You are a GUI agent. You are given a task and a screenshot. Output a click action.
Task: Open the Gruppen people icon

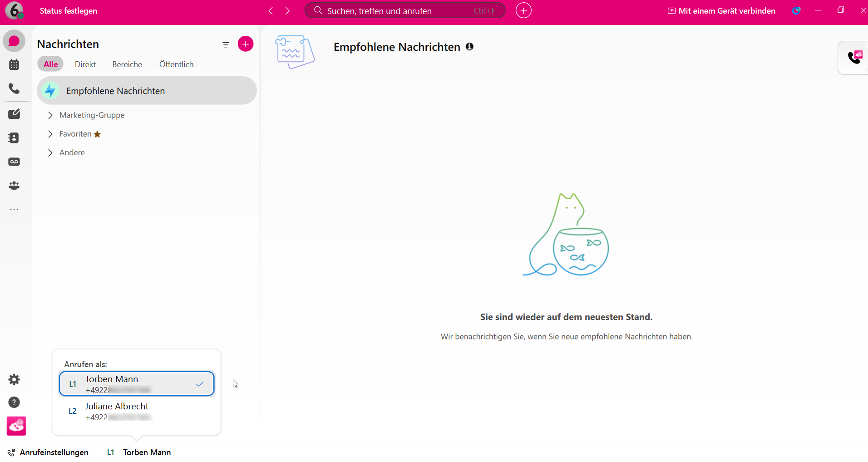[14, 186]
